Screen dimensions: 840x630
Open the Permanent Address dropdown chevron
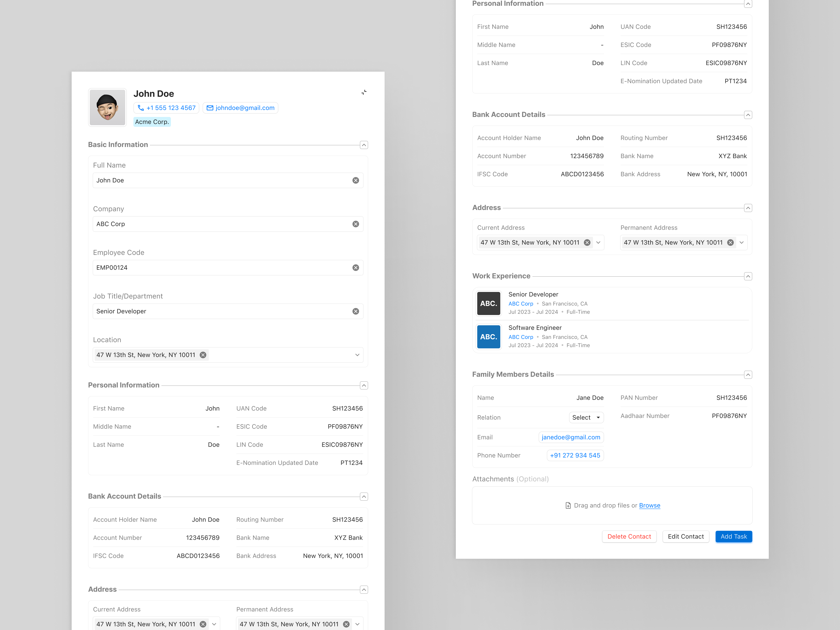pos(742,242)
